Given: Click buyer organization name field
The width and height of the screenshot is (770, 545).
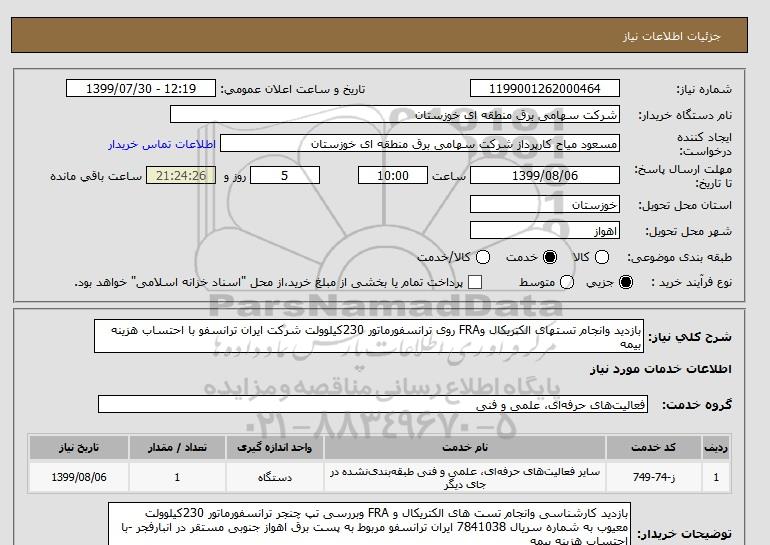Looking at the screenshot, I should (x=395, y=114).
